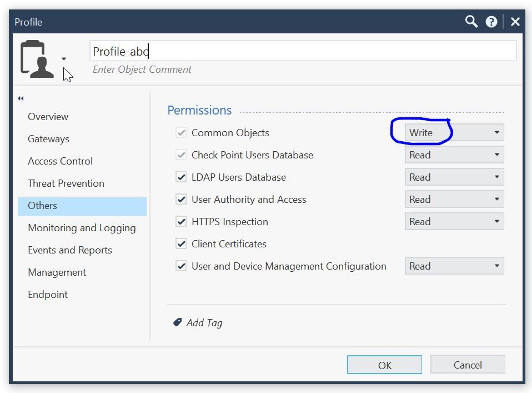This screenshot has width=532, height=393.
Task: Click the Enter Object Comment field
Action: point(142,69)
